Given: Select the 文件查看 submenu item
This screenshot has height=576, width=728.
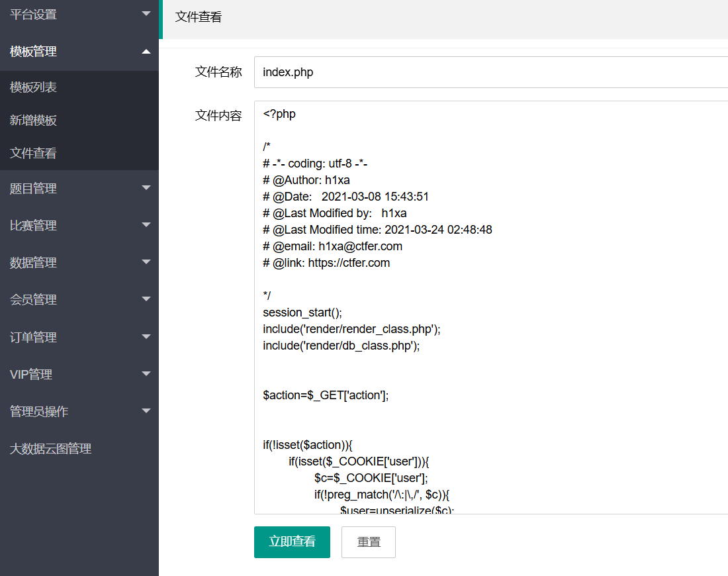Looking at the screenshot, I should (33, 154).
